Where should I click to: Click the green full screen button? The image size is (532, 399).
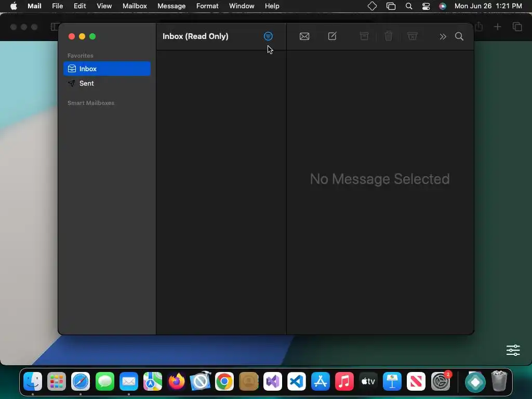[92, 36]
